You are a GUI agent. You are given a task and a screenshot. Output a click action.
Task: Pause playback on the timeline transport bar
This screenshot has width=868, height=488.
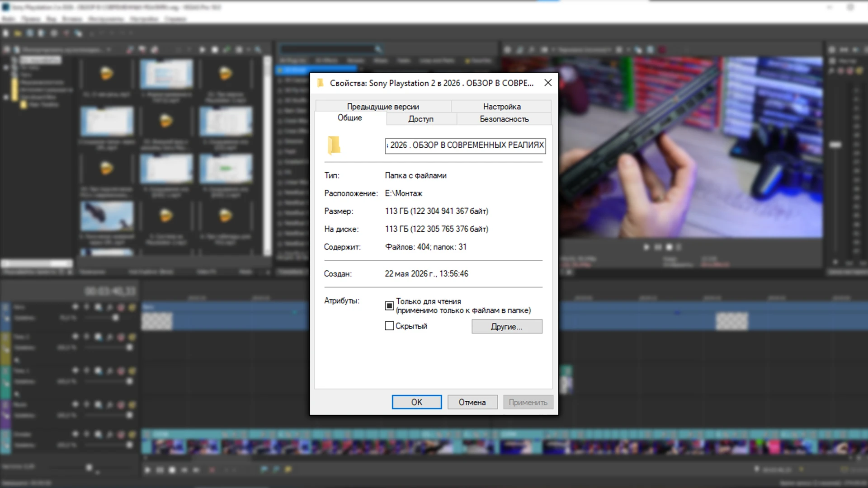click(x=160, y=470)
